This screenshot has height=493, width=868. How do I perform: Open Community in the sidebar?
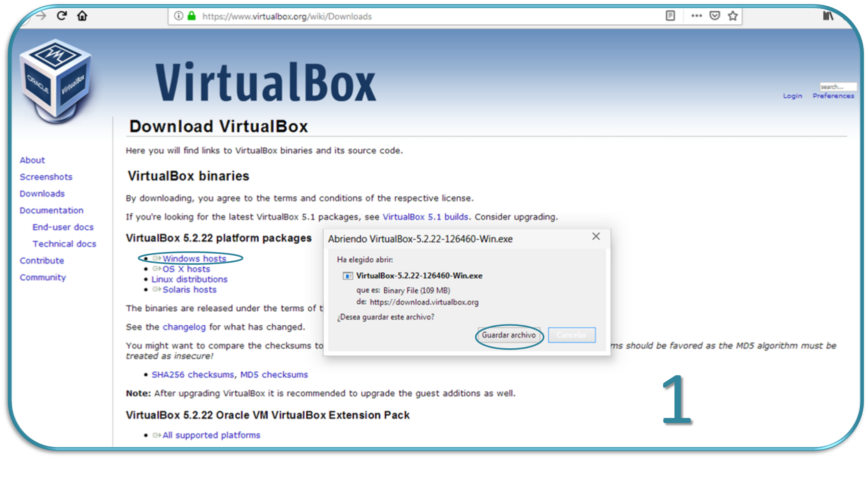coord(43,278)
